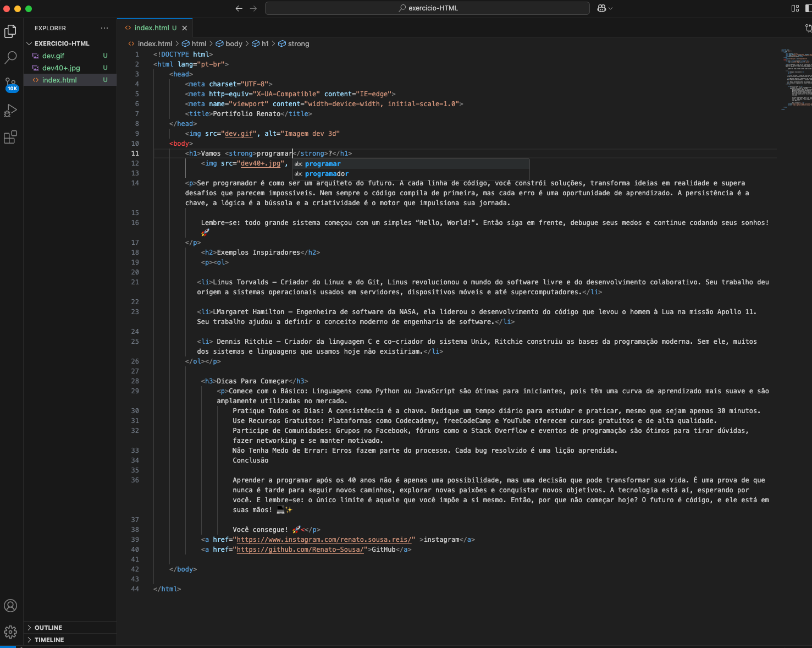Open the Search view in activity bar
The image size is (812, 648).
[10, 57]
